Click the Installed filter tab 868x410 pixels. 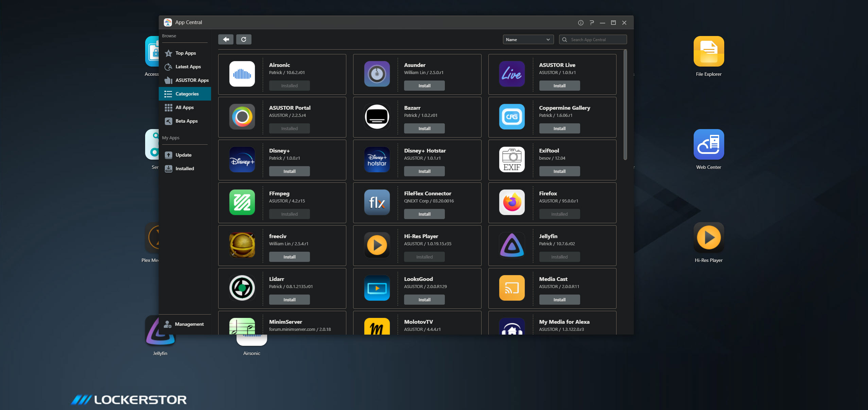[x=184, y=168]
